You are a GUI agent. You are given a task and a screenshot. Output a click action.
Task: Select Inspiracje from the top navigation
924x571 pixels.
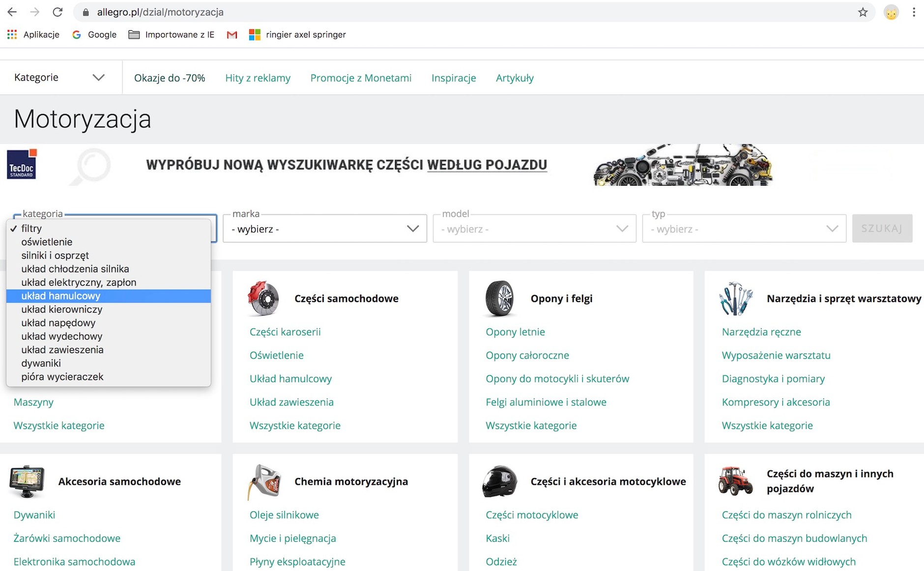(x=453, y=78)
